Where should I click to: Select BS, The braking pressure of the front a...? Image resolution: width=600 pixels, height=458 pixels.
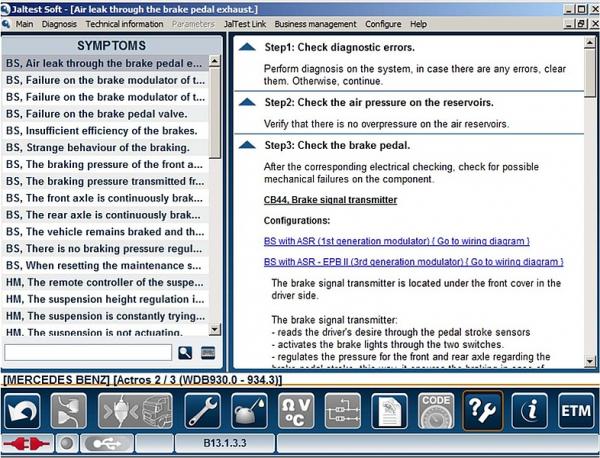click(105, 164)
